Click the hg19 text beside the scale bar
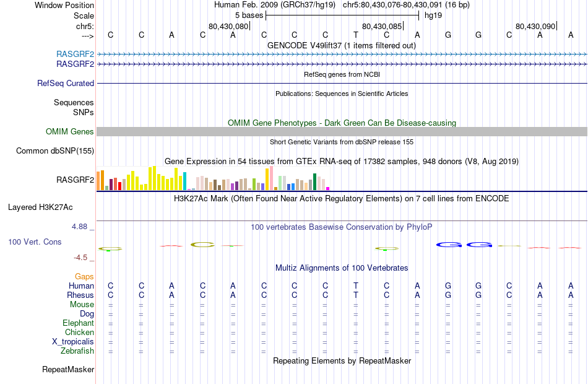Viewport: 588px width, 384px height. pos(433,15)
